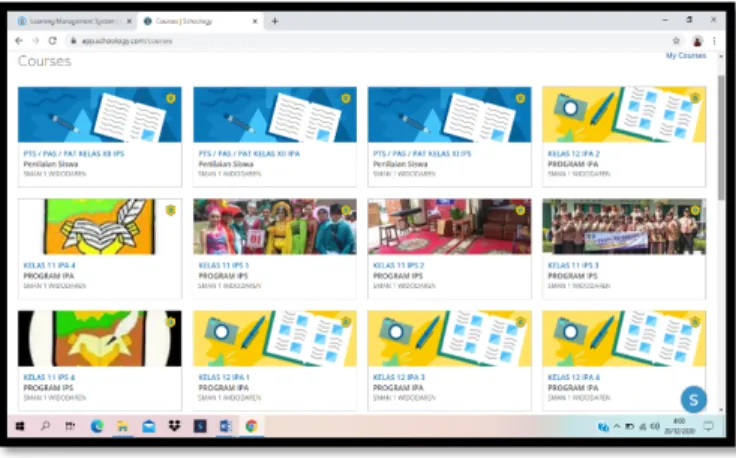Click the browser back arrow
This screenshot has height=458, width=736.
pyautogui.click(x=19, y=41)
